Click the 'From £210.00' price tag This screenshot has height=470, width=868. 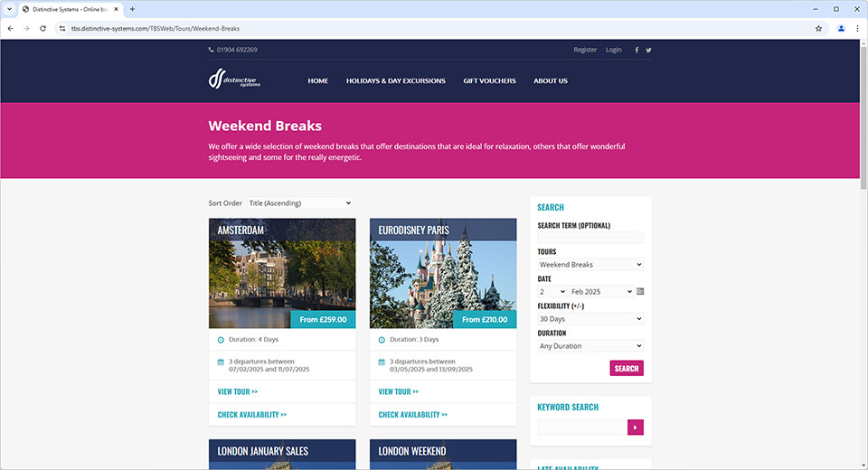pos(485,319)
